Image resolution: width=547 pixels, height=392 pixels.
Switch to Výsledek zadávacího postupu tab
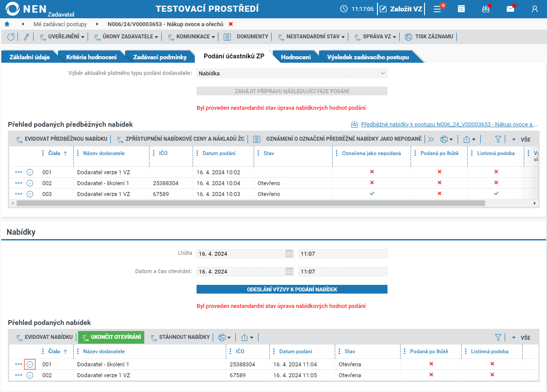point(368,57)
